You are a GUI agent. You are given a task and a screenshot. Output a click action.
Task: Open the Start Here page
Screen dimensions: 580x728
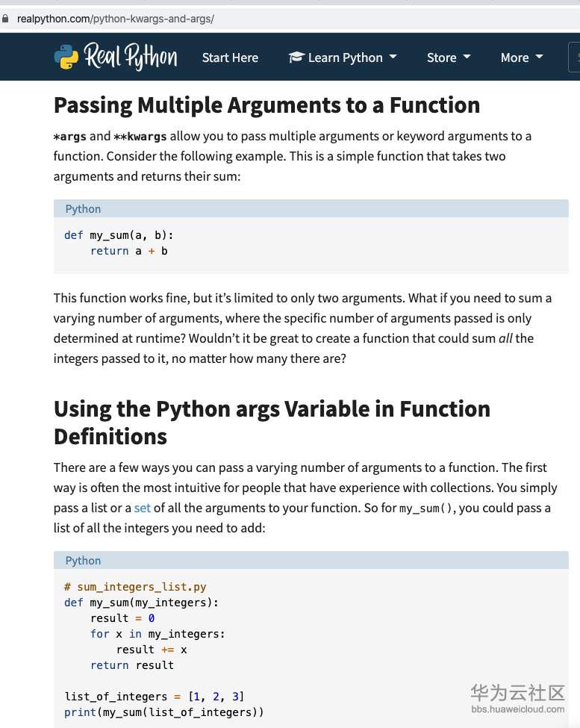point(230,57)
